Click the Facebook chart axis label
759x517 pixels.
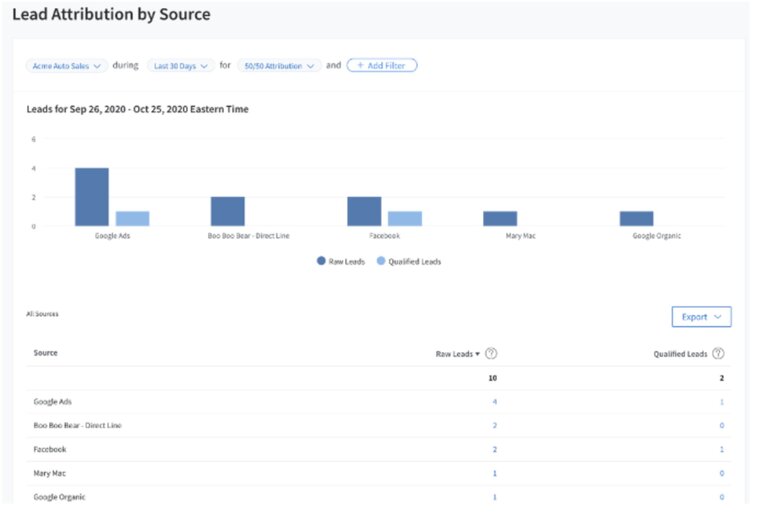click(x=384, y=236)
